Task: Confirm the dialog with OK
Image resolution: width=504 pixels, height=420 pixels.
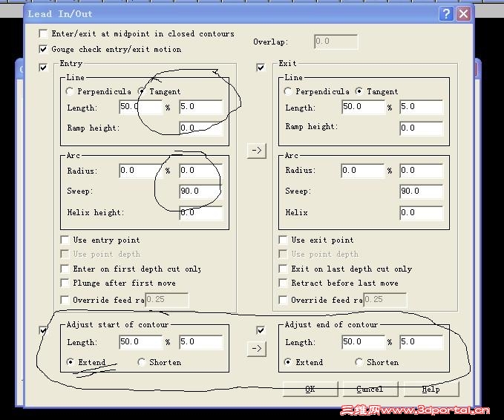Action: (310, 389)
